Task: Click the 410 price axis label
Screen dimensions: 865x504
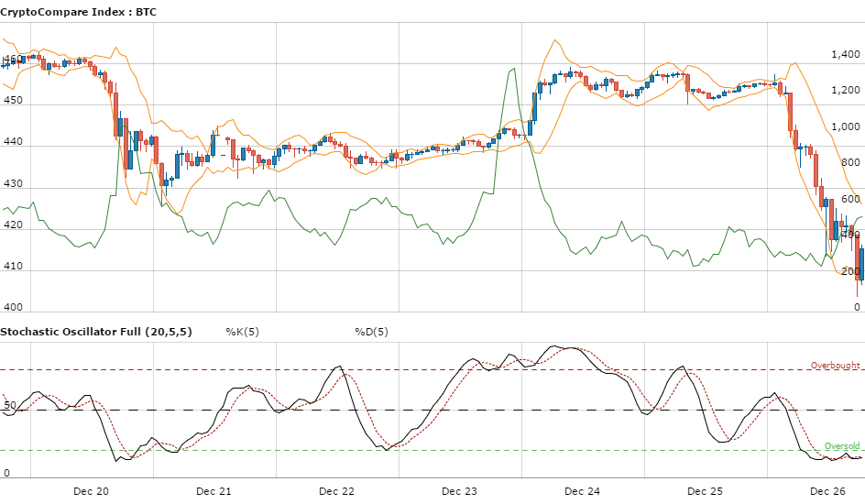Action: tap(13, 266)
